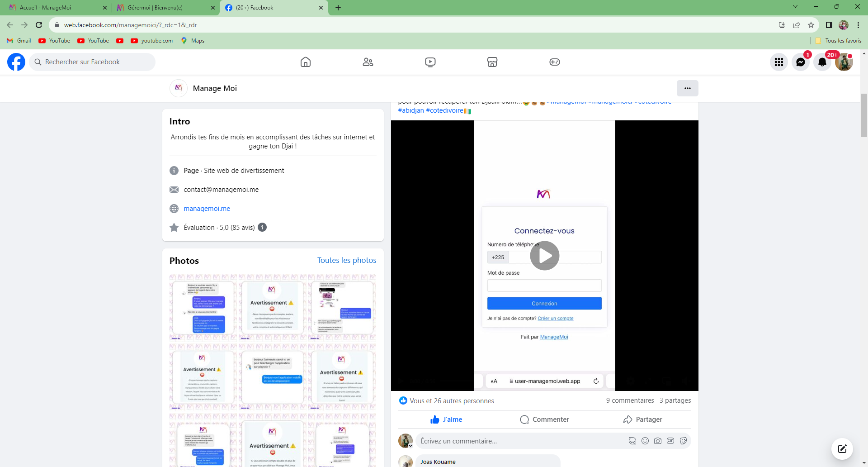Click the Écrivez un commentaire field
This screenshot has width=868, height=467.
point(520,441)
